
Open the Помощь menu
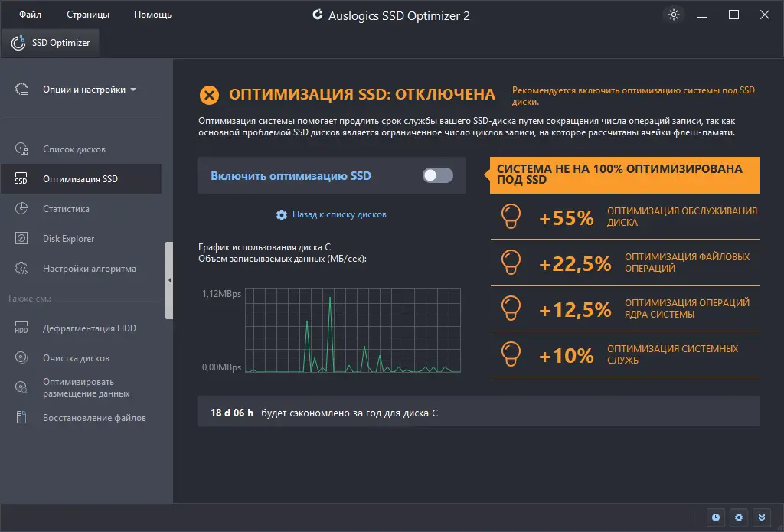(152, 14)
